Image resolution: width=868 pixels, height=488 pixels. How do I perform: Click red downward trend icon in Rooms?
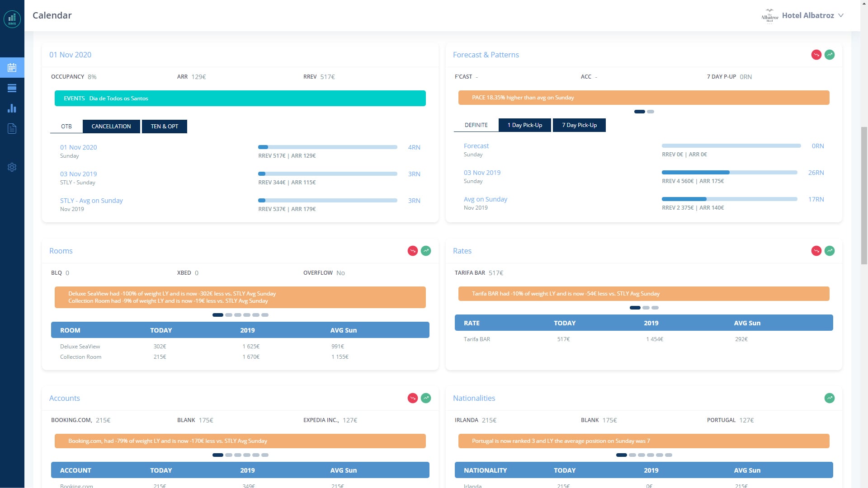point(412,251)
